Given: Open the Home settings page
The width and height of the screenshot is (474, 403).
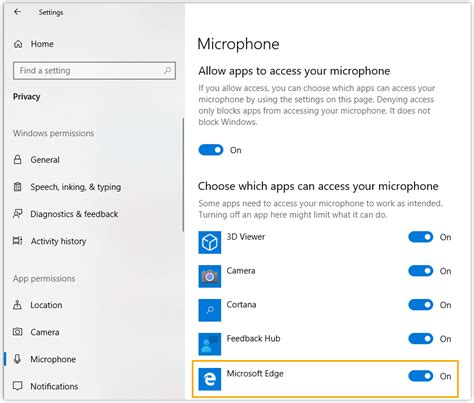Looking at the screenshot, I should pos(42,44).
